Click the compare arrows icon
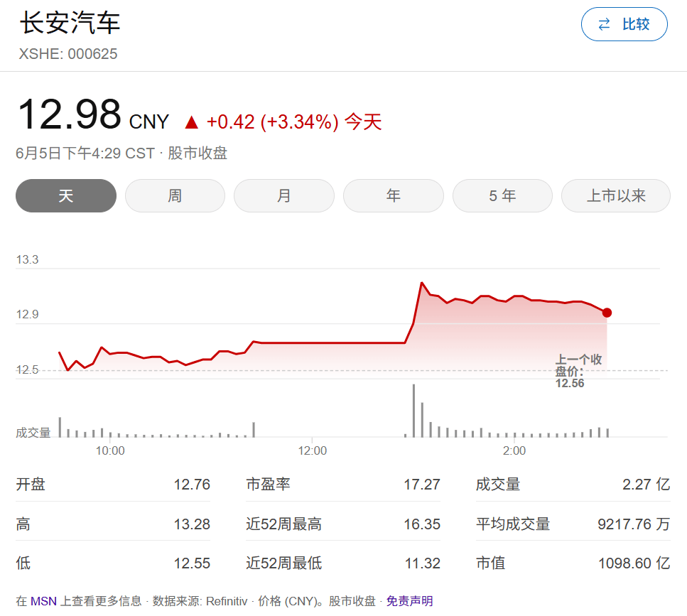The width and height of the screenshot is (687, 616). 605,24
